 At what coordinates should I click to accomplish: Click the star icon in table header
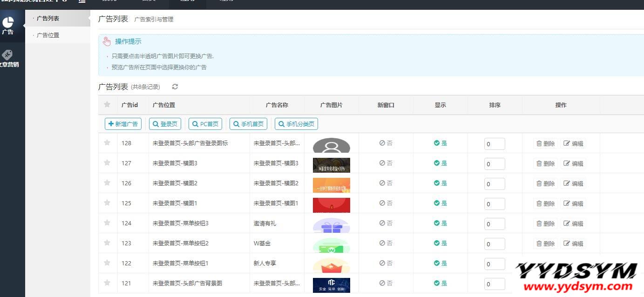(x=107, y=105)
